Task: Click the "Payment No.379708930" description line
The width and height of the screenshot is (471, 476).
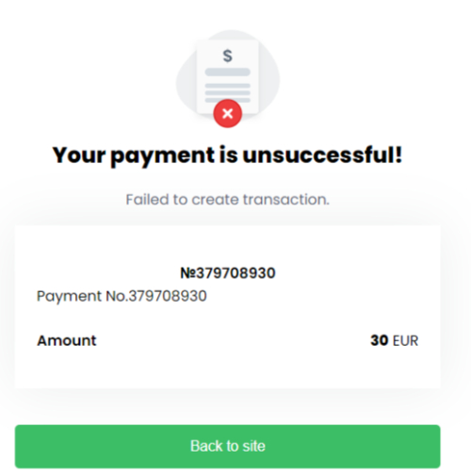Action: click(x=122, y=296)
